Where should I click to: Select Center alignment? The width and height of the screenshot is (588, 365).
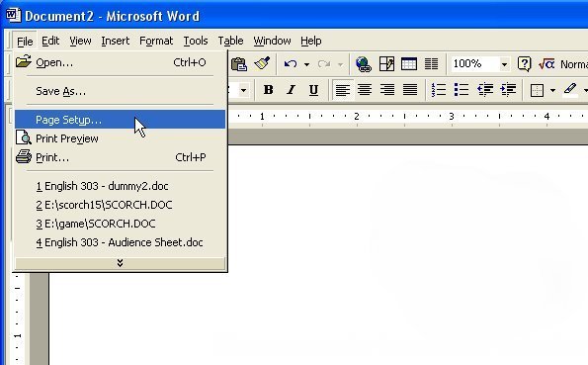point(365,90)
